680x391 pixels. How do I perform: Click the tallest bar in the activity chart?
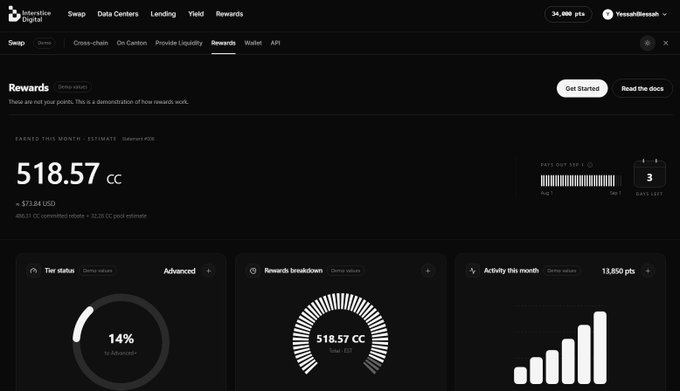[x=600, y=348]
